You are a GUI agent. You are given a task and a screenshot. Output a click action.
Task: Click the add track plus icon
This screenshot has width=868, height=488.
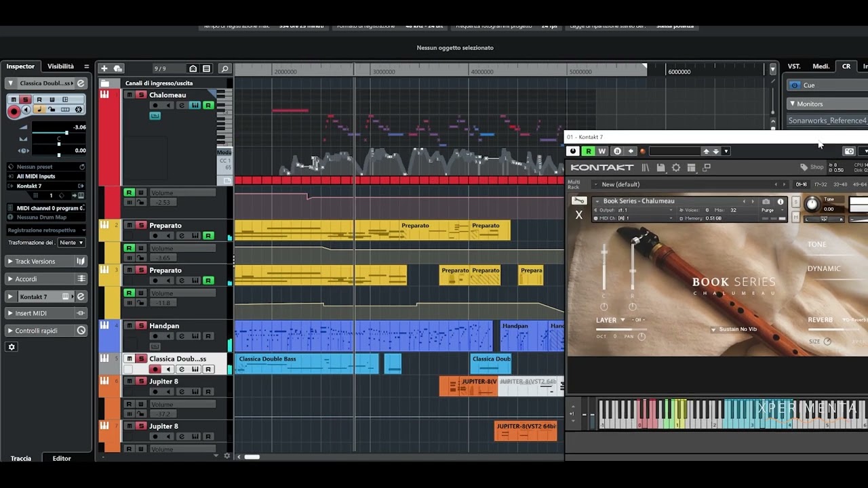click(104, 68)
